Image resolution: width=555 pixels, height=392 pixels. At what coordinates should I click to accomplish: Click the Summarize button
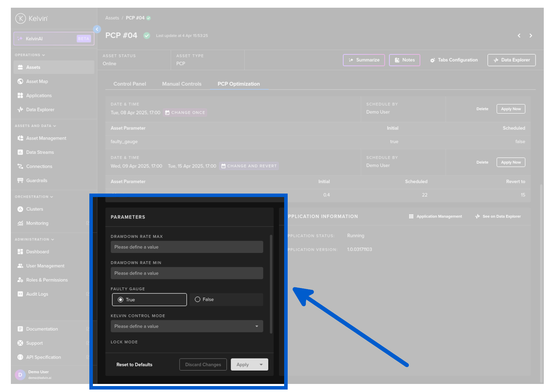[x=364, y=60]
